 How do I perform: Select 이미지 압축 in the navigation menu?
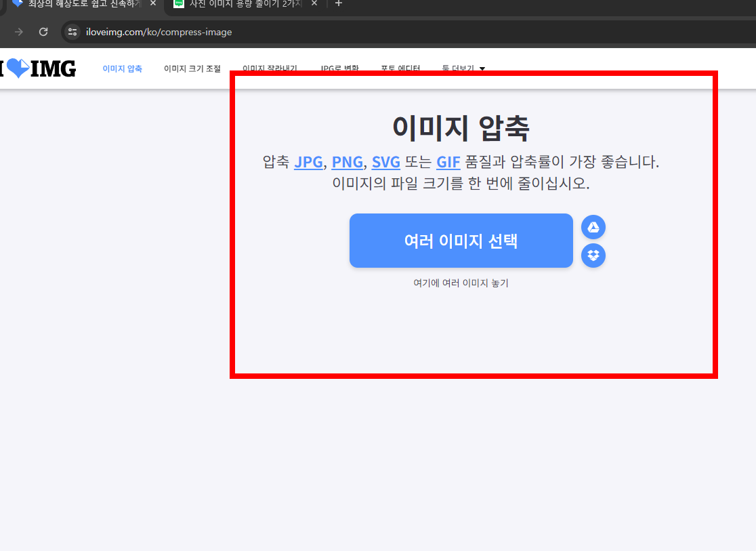pyautogui.click(x=122, y=68)
